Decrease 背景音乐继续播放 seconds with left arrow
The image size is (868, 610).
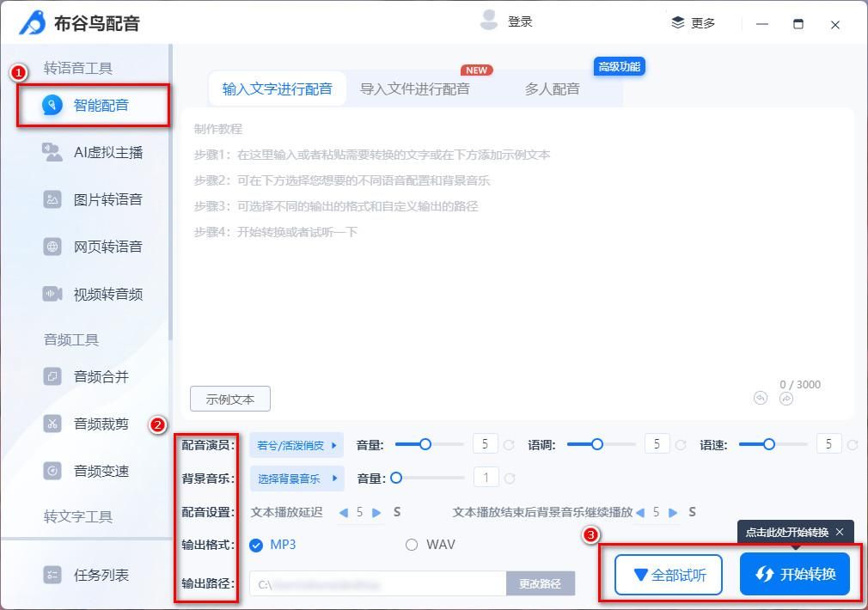click(x=640, y=513)
